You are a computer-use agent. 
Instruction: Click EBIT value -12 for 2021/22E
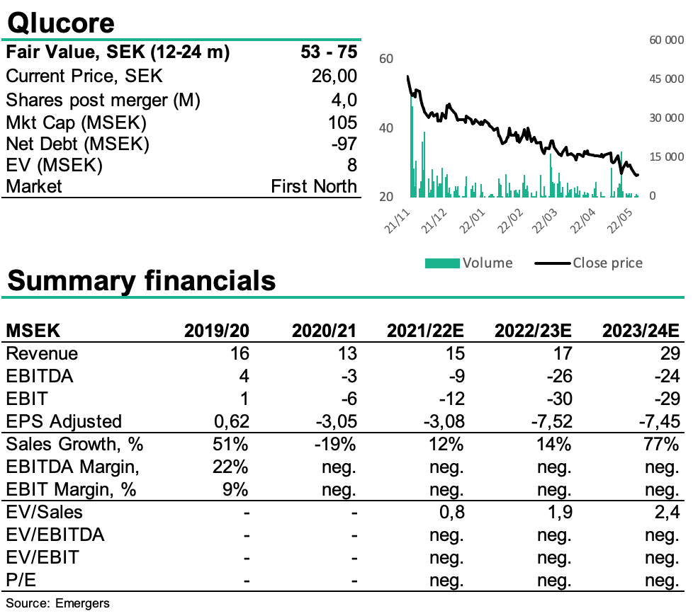click(x=452, y=399)
